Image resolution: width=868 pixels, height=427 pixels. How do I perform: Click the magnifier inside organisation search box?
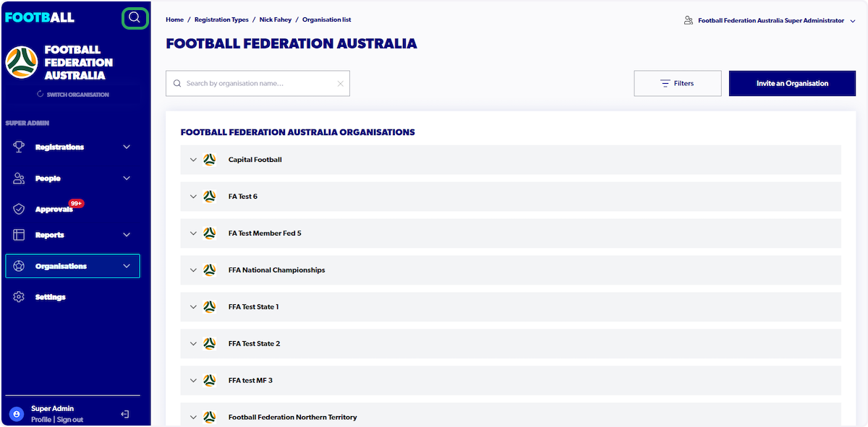tap(177, 84)
